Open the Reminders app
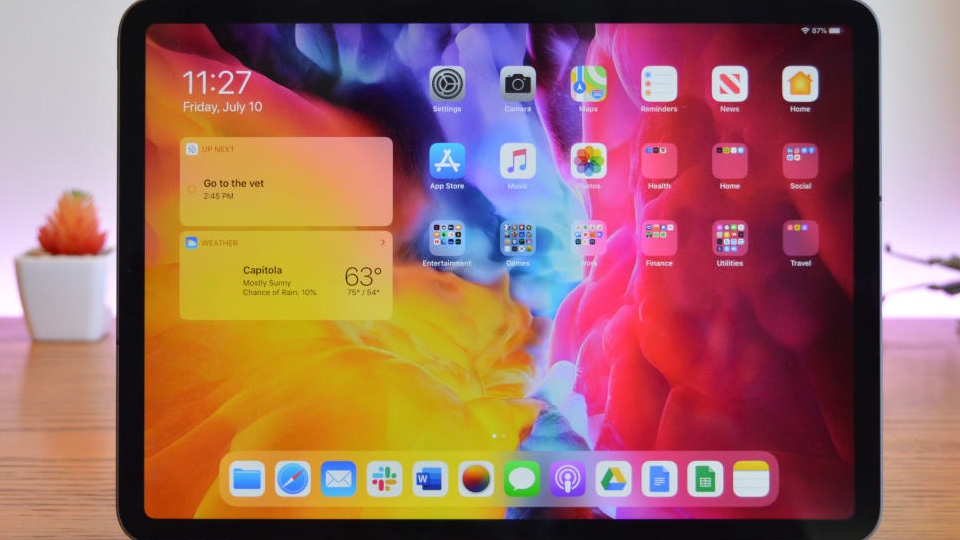Viewport: 960px width, 540px height. 659,84
